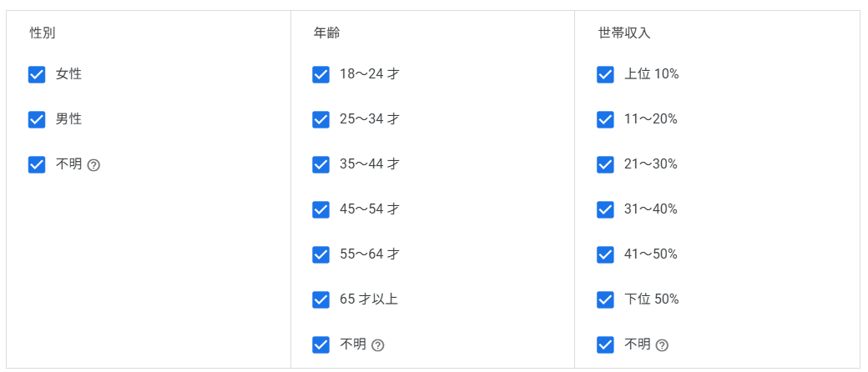Screen dimensions: 868x372
Task: Uncheck the 男性 checkbox
Action: pyautogui.click(x=37, y=120)
